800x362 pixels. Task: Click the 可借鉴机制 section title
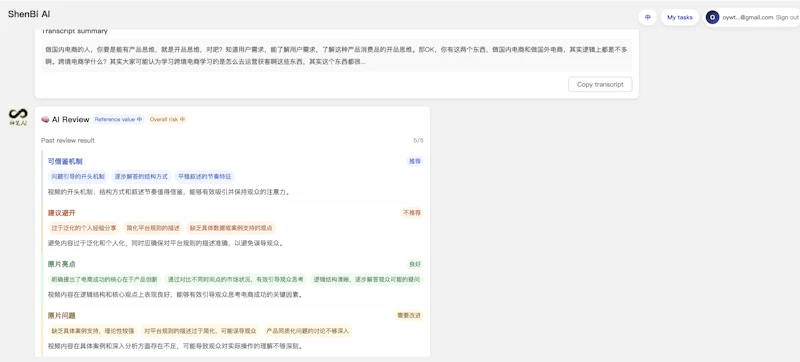pos(65,161)
